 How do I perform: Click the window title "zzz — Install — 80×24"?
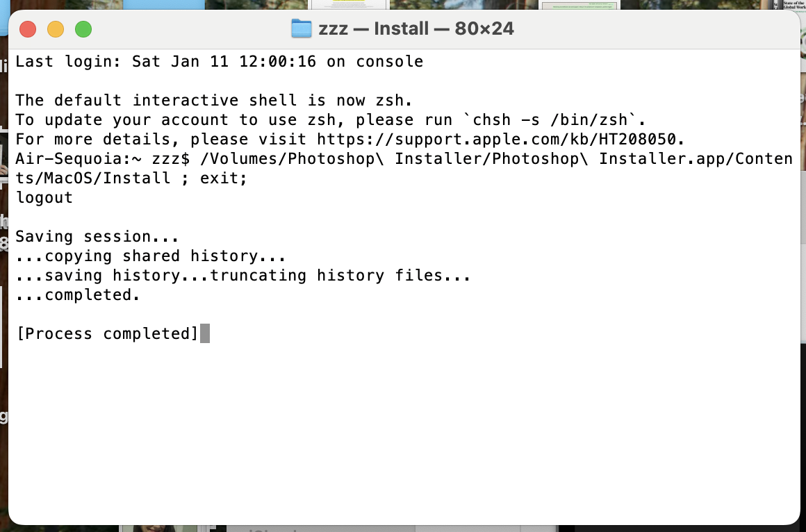pos(416,29)
